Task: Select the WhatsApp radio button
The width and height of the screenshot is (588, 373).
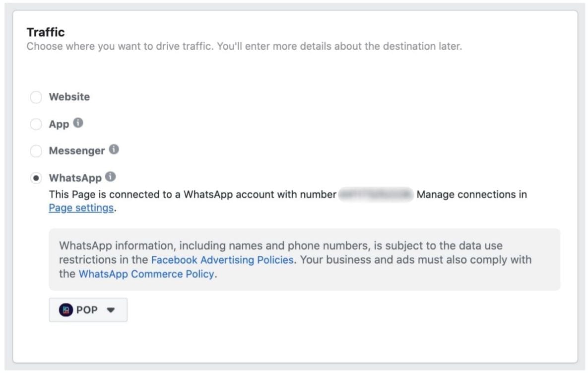Action: 36,178
